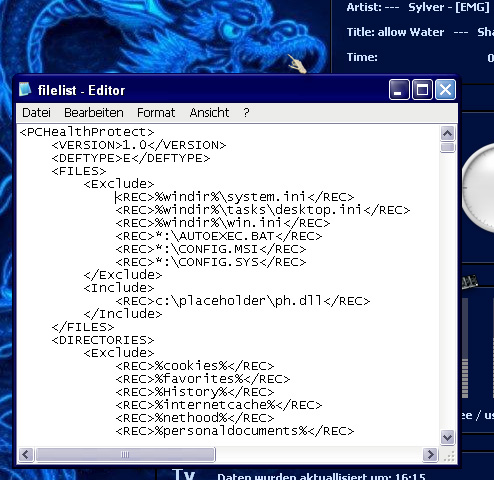Screen dimensions: 494x480
Task: Click the <VERSION>1.0</VERSION> line
Action: point(139,145)
